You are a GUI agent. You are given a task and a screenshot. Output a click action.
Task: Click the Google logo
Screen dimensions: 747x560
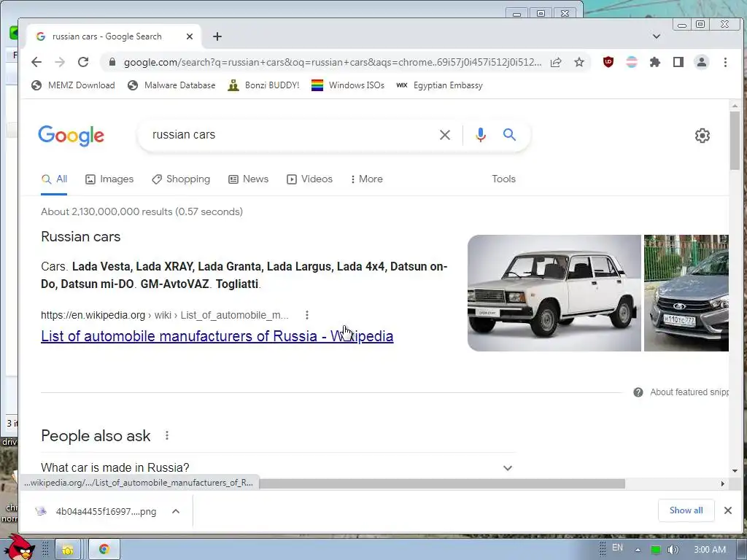[71, 136]
